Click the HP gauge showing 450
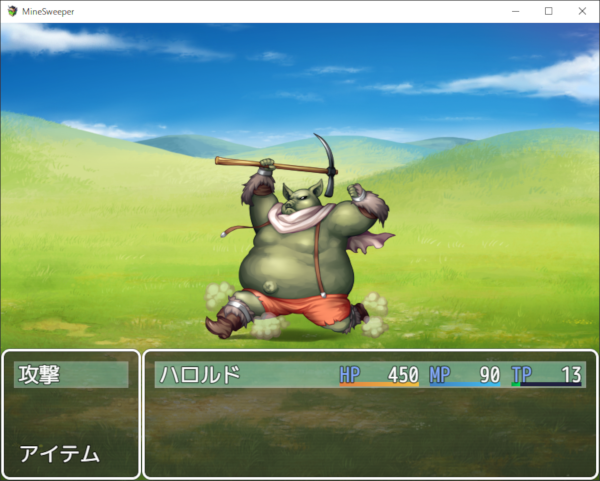 (379, 375)
